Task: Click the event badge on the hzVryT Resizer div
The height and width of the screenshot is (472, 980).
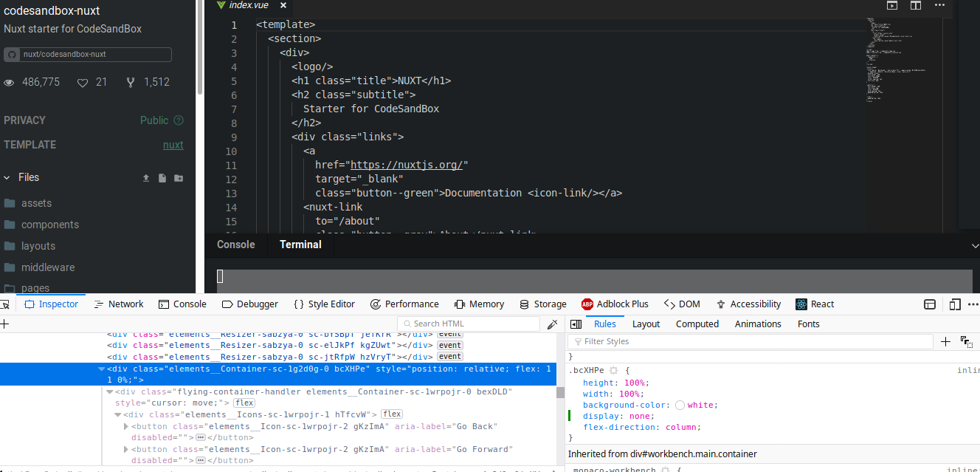Action: click(x=450, y=357)
